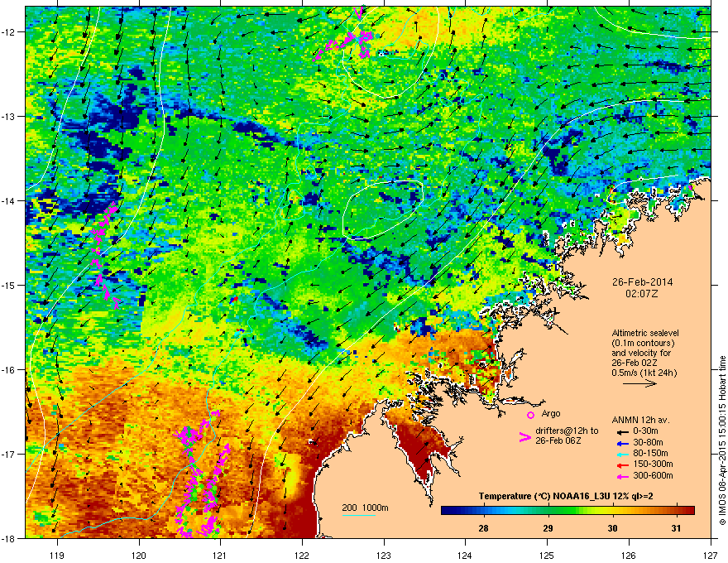Click the 150-300m depth label
The height and width of the screenshot is (563, 728).
tap(653, 464)
